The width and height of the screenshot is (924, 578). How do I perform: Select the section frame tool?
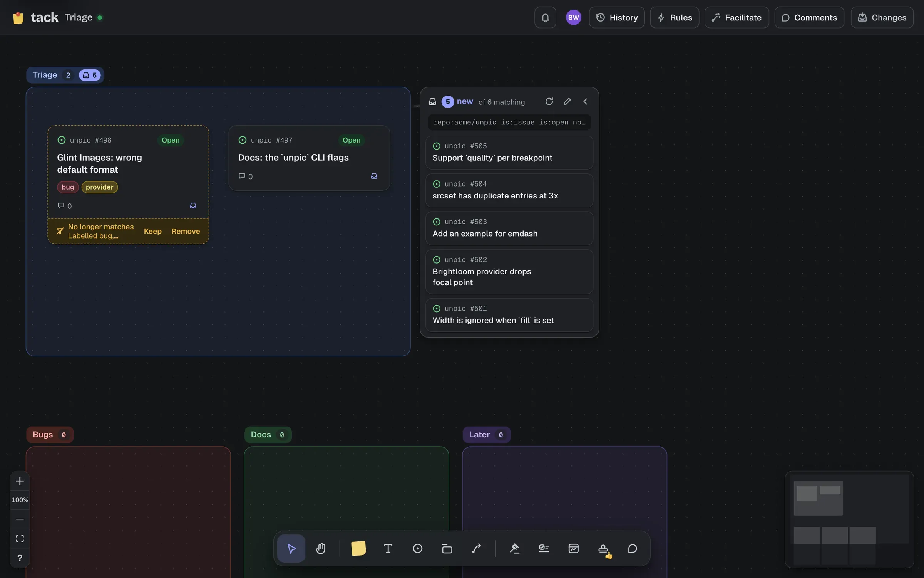[447, 548]
